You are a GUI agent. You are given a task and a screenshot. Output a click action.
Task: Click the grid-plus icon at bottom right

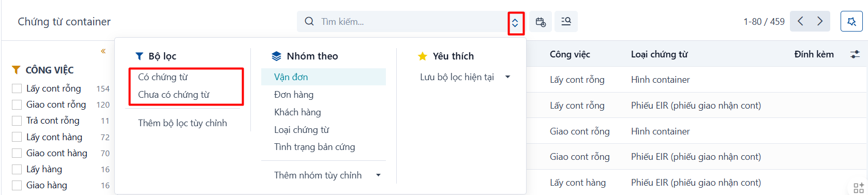coord(859,188)
